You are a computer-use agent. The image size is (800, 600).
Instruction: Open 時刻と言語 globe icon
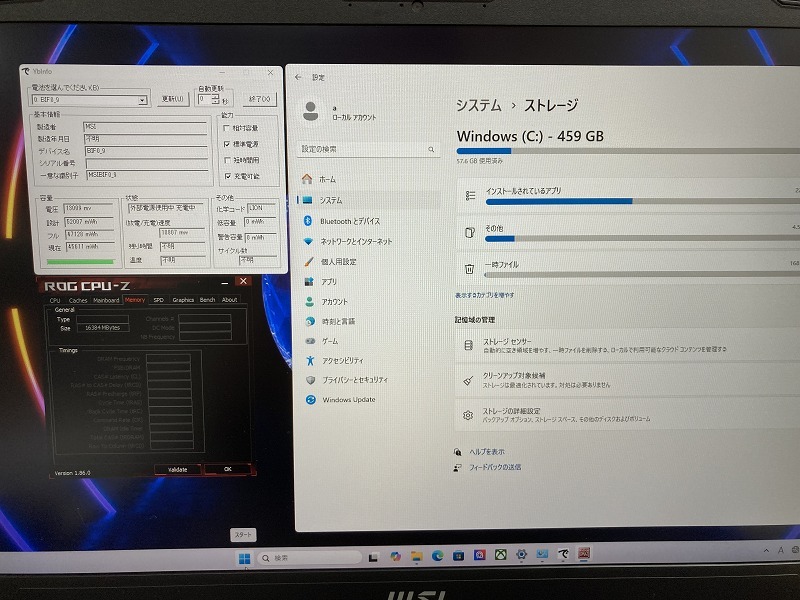pos(310,321)
